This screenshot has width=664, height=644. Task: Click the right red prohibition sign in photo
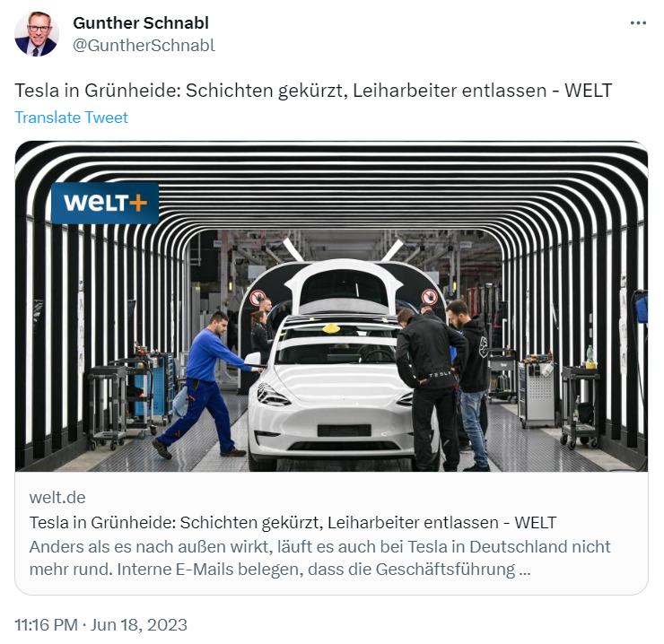pos(429,297)
